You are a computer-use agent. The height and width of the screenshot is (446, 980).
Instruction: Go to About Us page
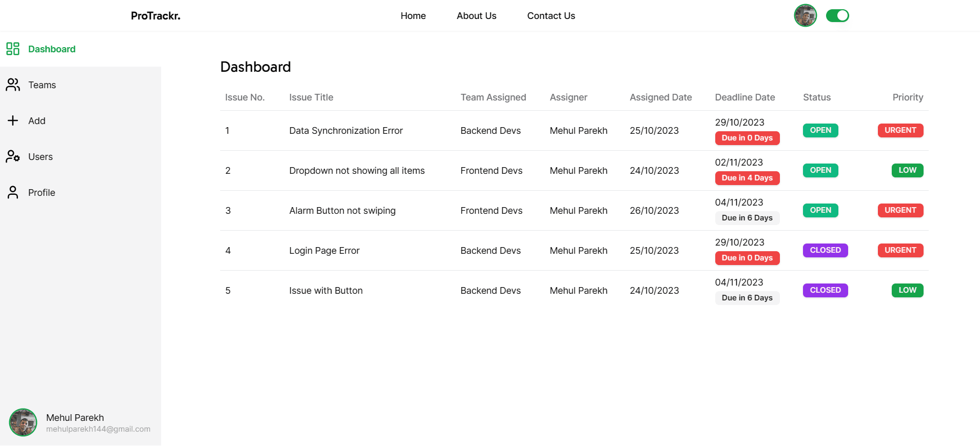pos(477,16)
